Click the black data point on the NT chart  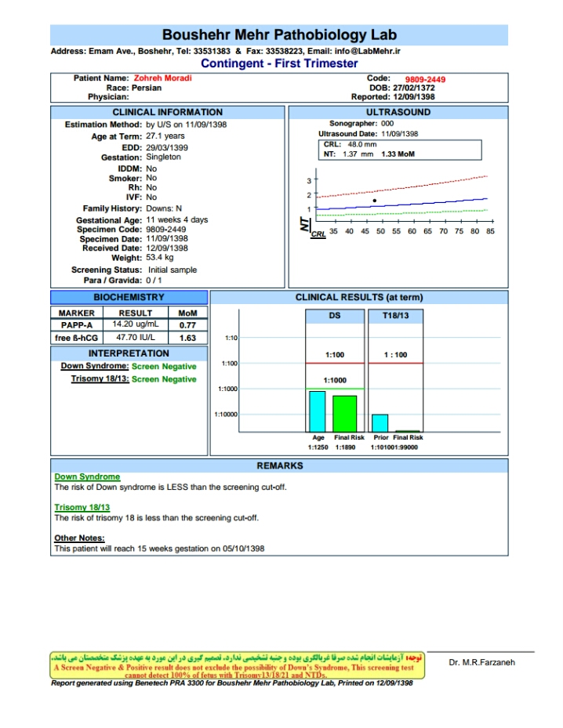pos(374,201)
